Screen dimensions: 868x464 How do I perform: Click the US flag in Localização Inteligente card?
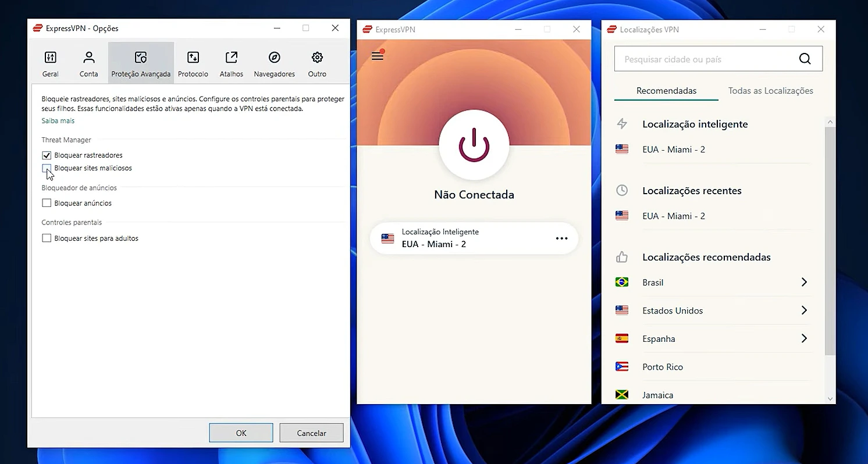pos(387,238)
